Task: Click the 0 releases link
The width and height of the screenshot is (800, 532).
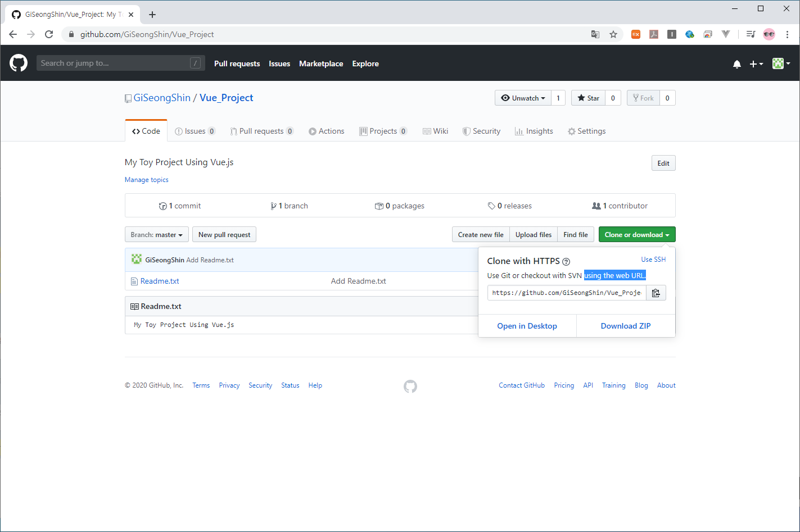Action: click(510, 206)
